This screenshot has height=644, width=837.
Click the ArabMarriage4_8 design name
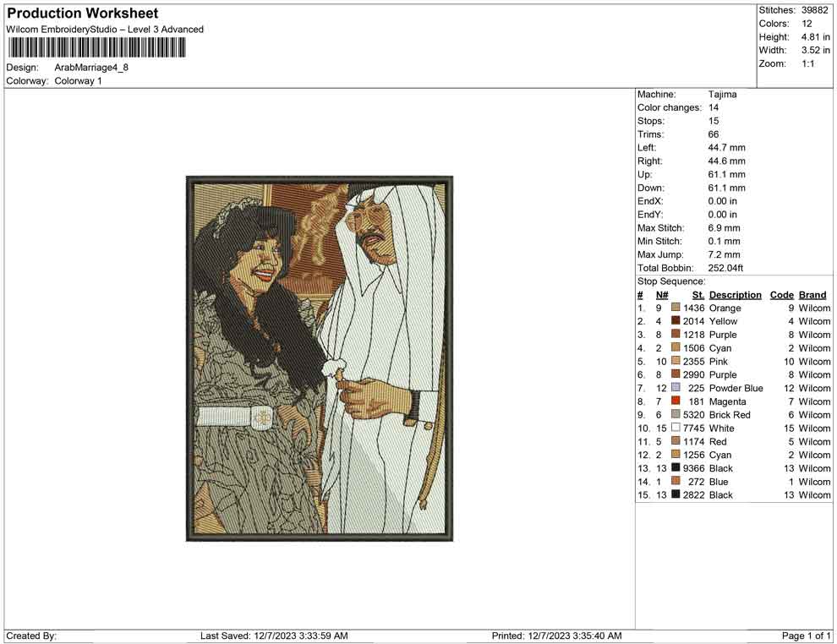click(x=91, y=68)
